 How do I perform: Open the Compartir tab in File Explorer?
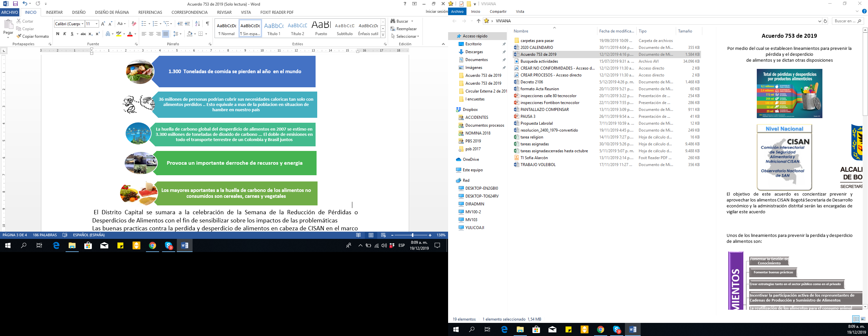click(x=498, y=11)
